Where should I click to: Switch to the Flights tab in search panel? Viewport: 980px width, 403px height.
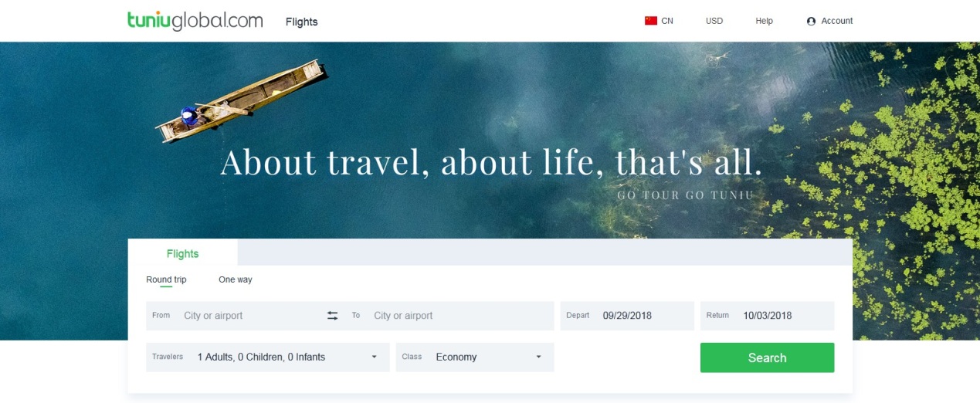[182, 253]
